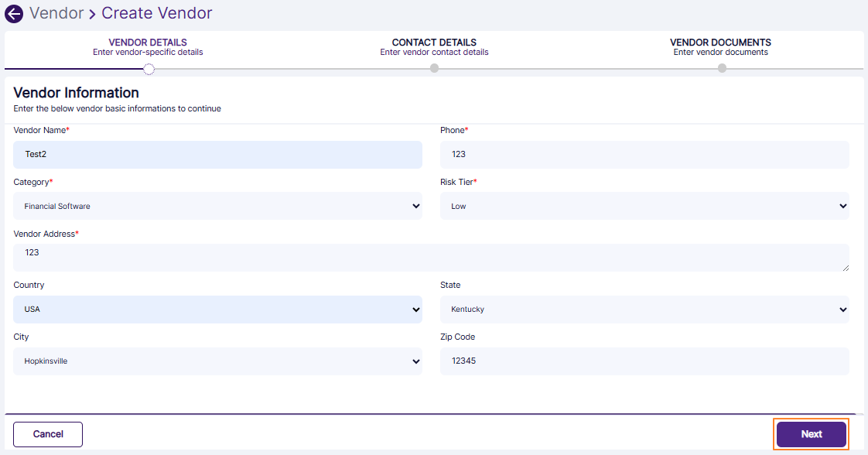
Task: Focus the Zip Code field
Action: click(644, 361)
